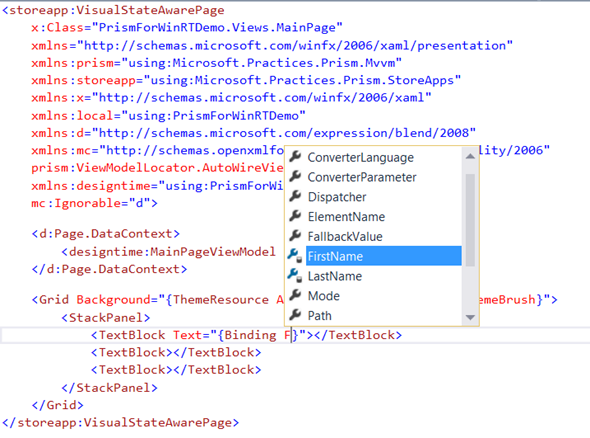Click the wrench icon next to Mode
Screen dimensions: 590x438
295,295
